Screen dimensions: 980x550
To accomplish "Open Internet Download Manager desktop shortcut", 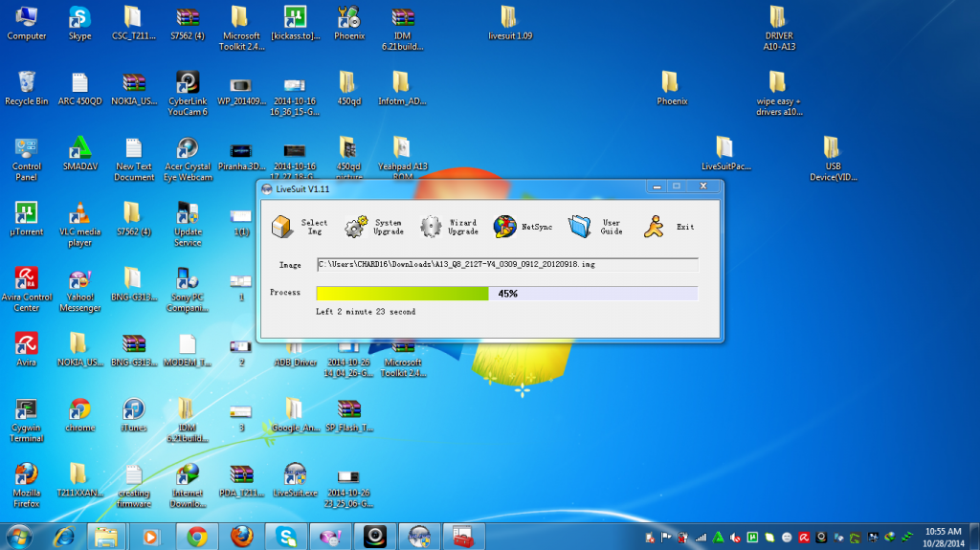I will (x=188, y=485).
